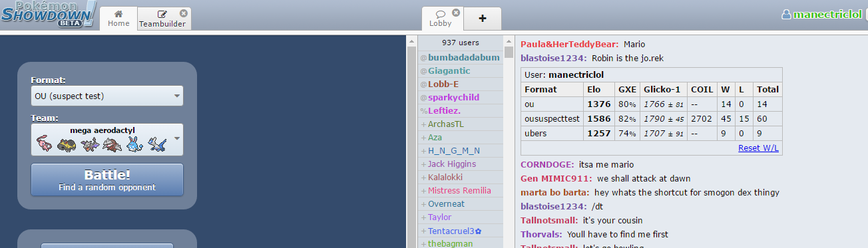Screen dimensions: 868x248
Task: Click the ou Elo value 1376
Action: [x=598, y=104]
